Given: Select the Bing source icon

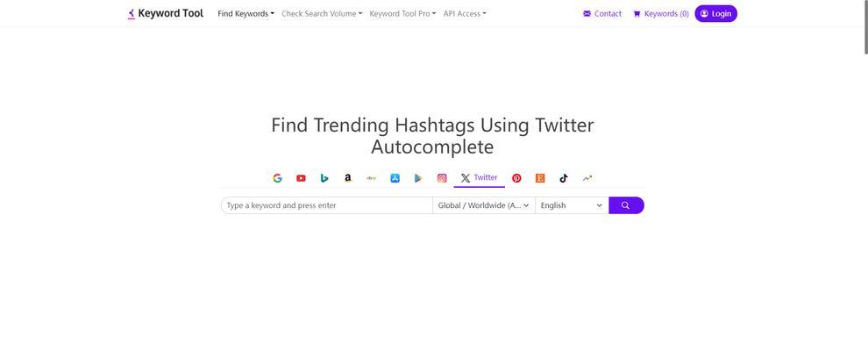Looking at the screenshot, I should [x=324, y=178].
